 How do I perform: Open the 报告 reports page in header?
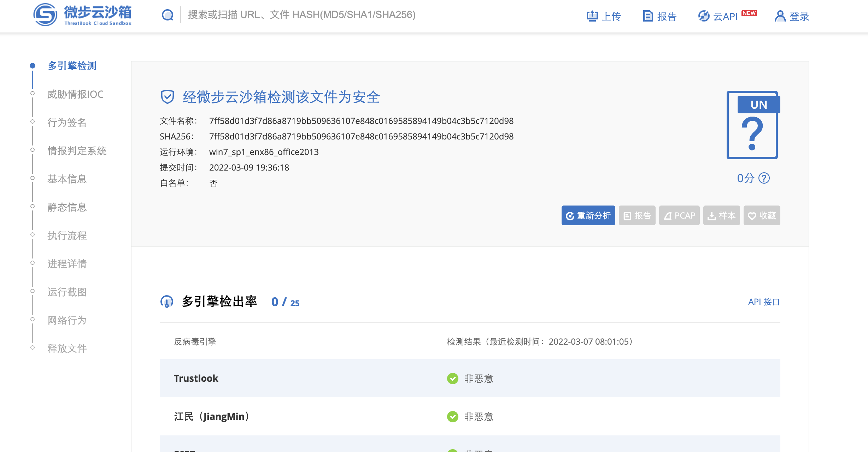[x=659, y=16]
